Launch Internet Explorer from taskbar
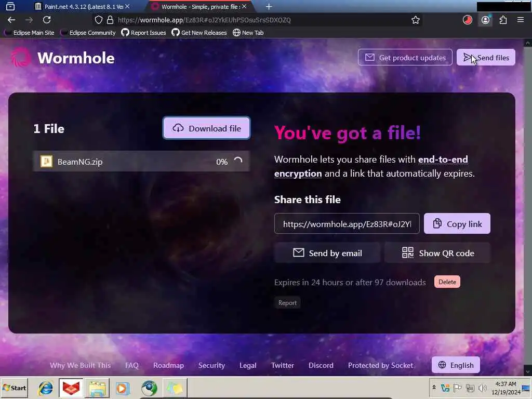532x399 pixels. pos(46,388)
